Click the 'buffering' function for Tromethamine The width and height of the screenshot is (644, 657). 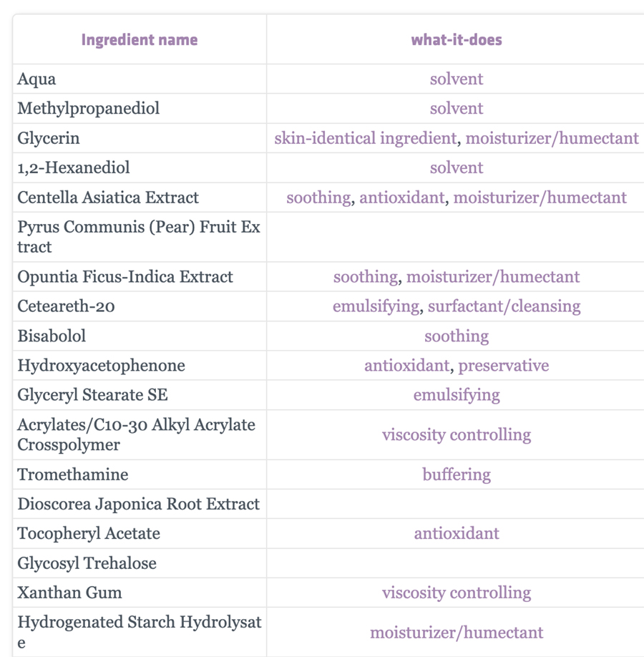click(x=457, y=474)
